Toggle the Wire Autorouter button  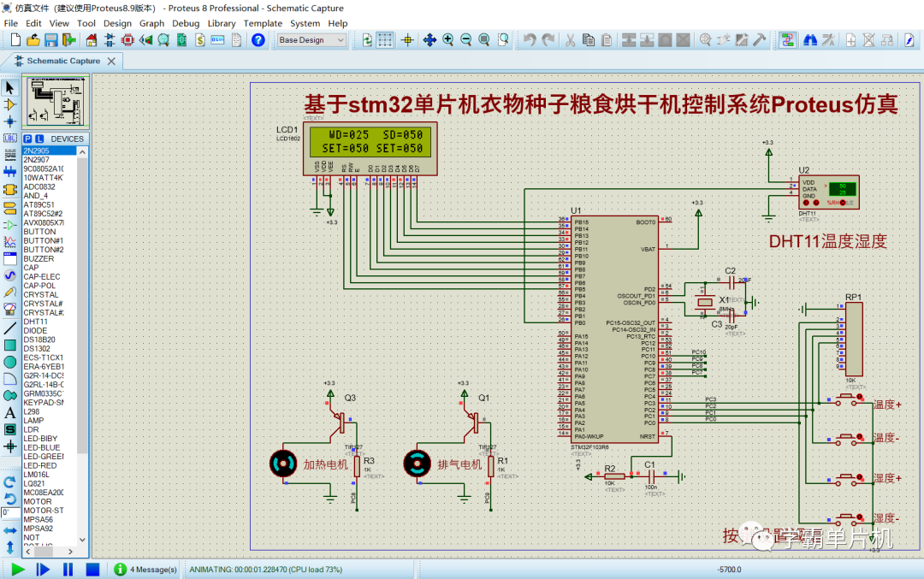click(787, 40)
